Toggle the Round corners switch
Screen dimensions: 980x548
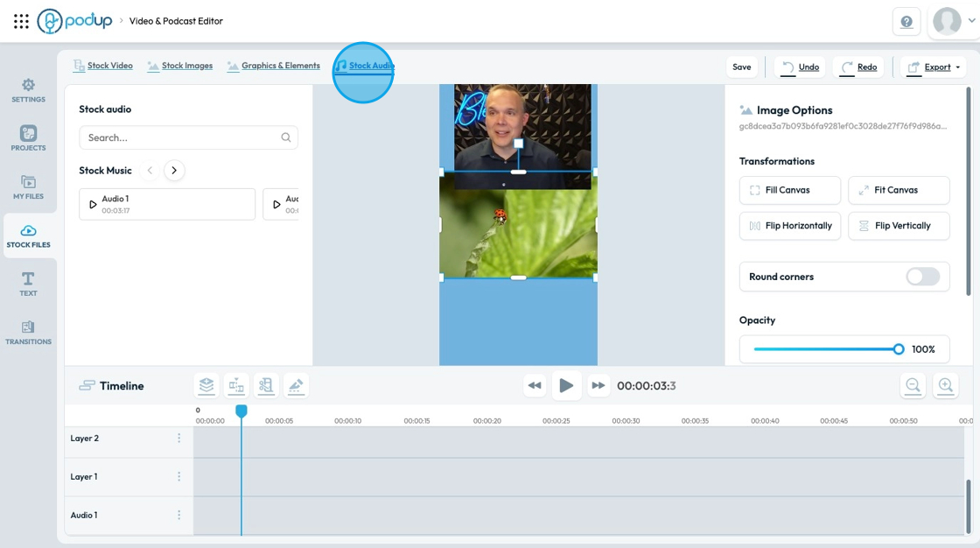coord(922,277)
